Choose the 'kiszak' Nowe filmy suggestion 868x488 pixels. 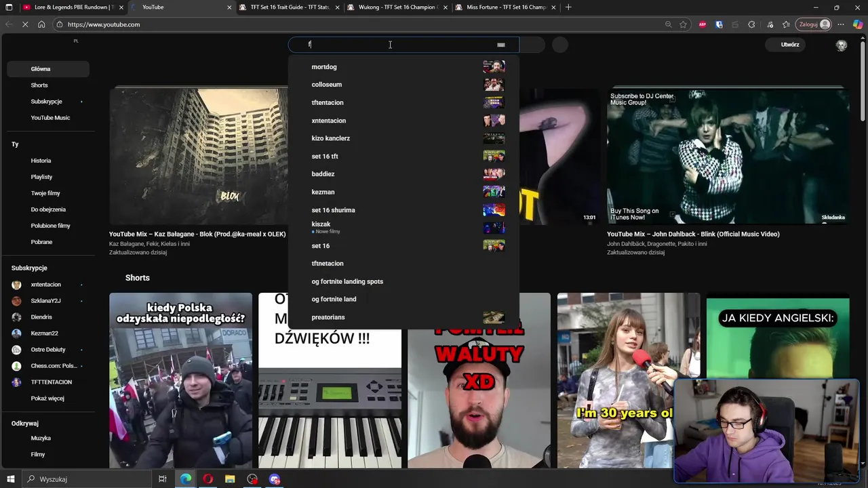pyautogui.click(x=403, y=228)
